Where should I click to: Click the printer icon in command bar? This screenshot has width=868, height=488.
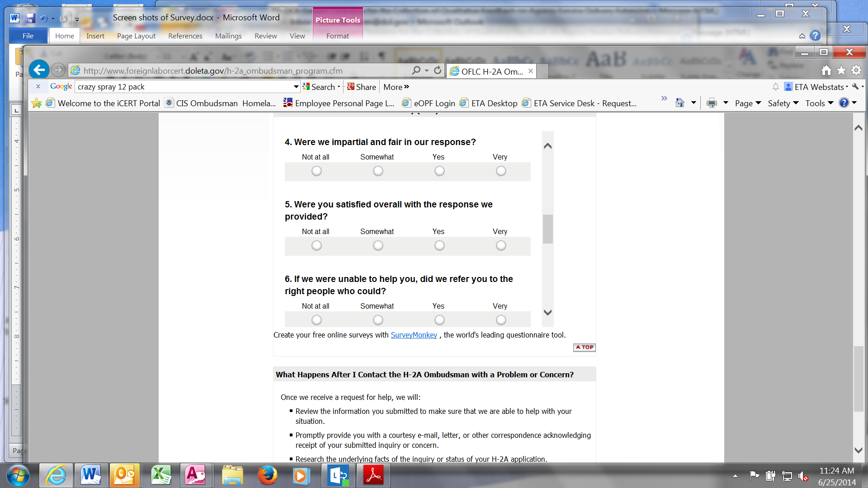(712, 103)
